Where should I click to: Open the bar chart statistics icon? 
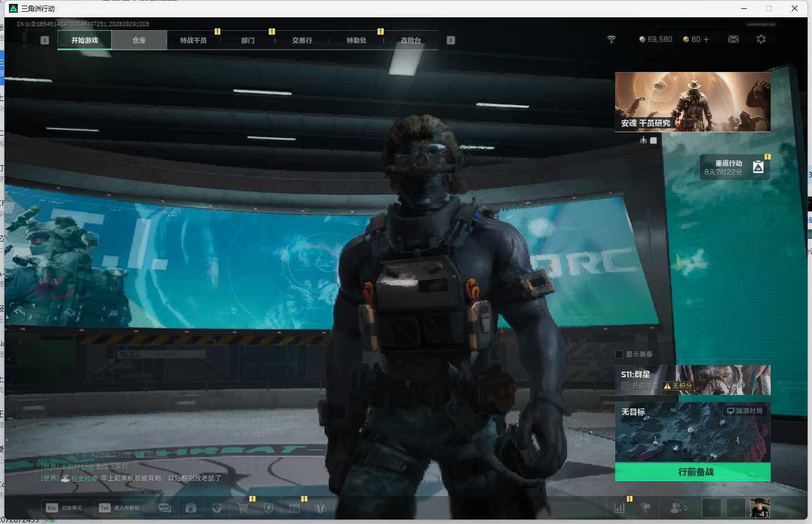[620, 508]
